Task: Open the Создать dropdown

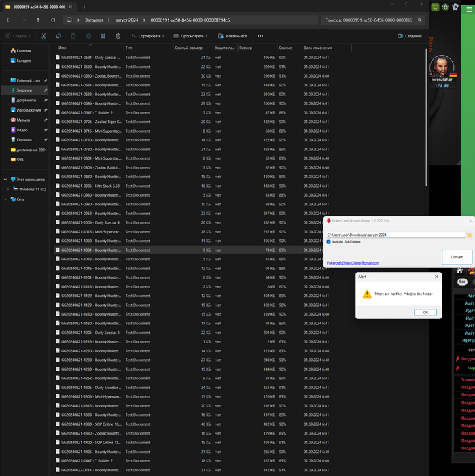Action: (x=18, y=36)
